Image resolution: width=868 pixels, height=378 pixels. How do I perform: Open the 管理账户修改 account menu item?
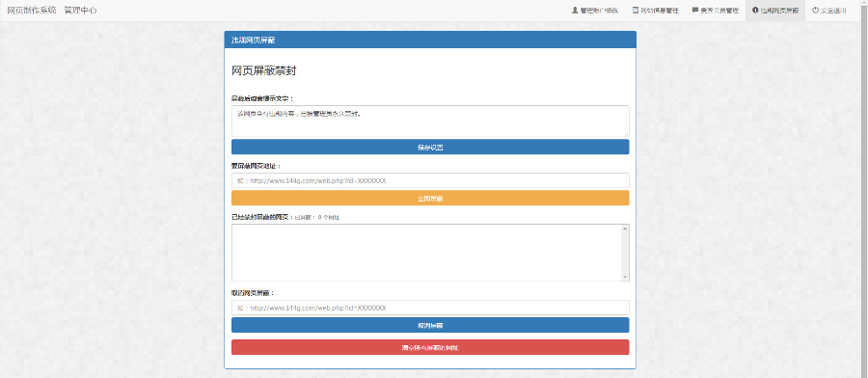point(595,11)
